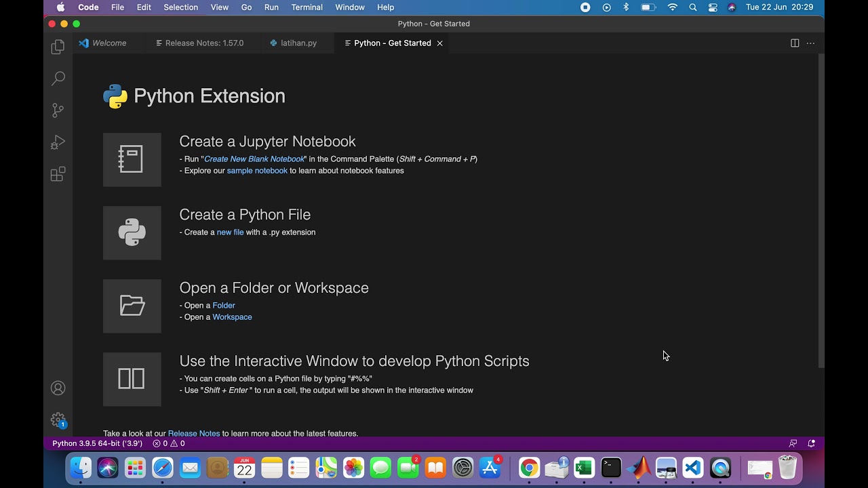Switch to the latihan.py tab
Screen dimensions: 868x488
pyautogui.click(x=298, y=43)
